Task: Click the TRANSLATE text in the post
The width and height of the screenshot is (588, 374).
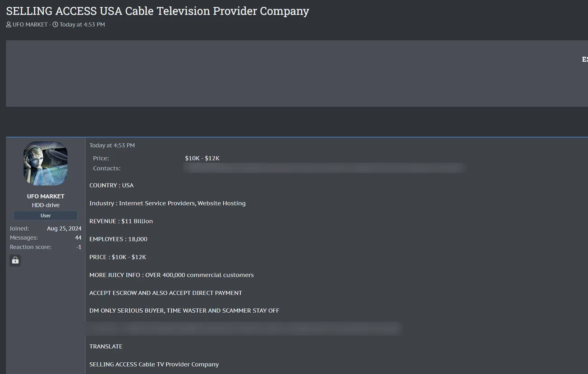Action: click(x=106, y=347)
